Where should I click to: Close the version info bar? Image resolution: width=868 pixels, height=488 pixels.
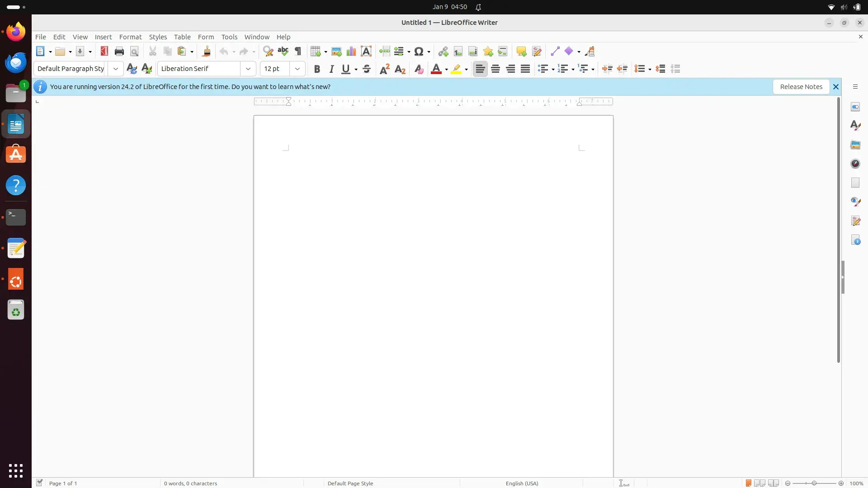[x=836, y=87]
